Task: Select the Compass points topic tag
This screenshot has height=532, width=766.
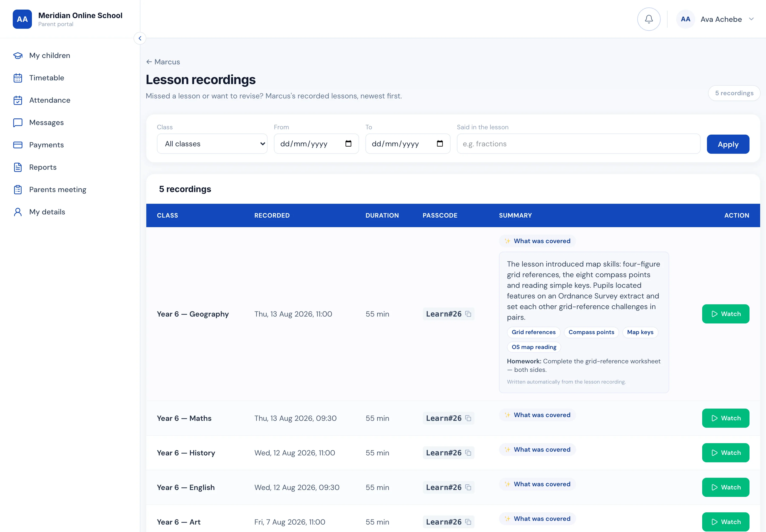Action: [591, 332]
